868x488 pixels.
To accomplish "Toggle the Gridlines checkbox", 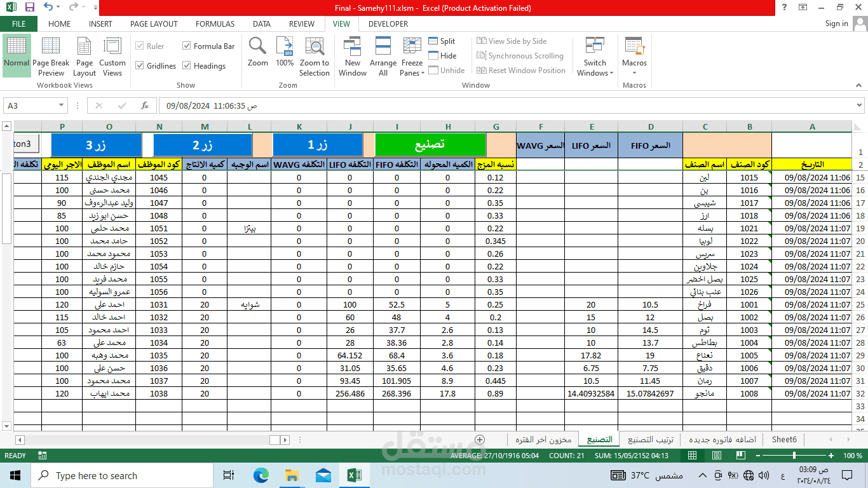I will click(x=140, y=65).
